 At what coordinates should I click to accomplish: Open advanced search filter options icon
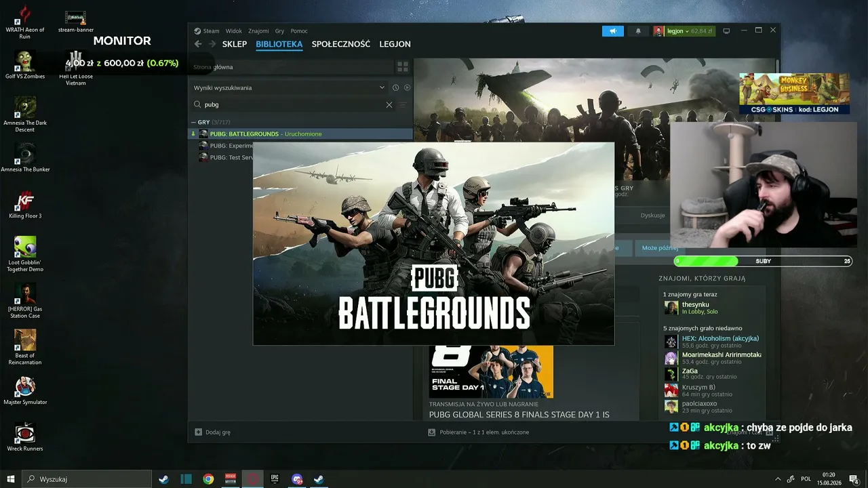pyautogui.click(x=403, y=105)
